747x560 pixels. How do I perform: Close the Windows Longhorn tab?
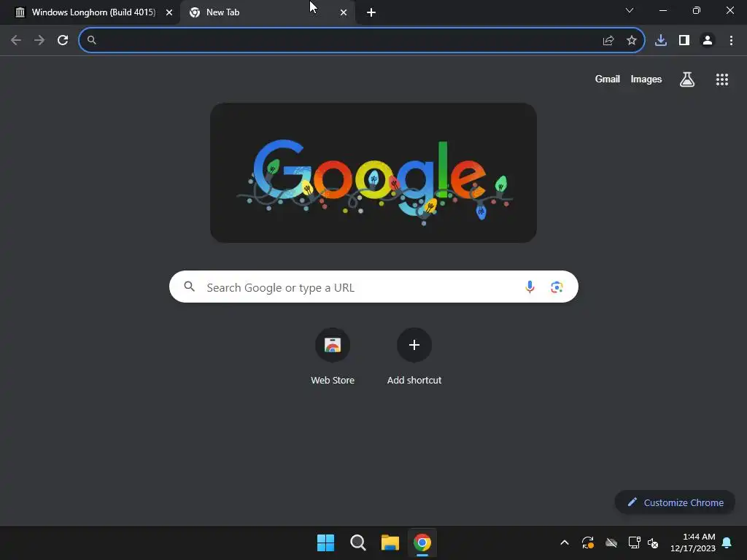click(x=169, y=13)
